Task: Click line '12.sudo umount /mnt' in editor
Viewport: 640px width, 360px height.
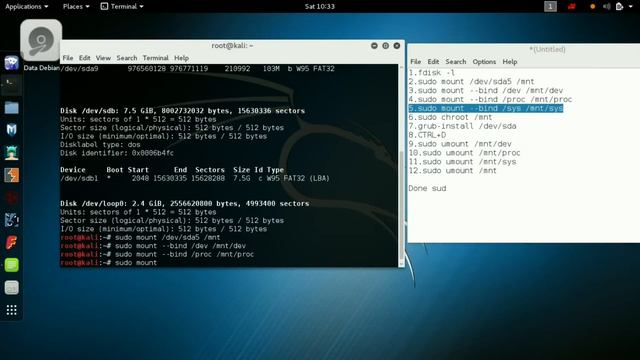Action: [x=453, y=171]
